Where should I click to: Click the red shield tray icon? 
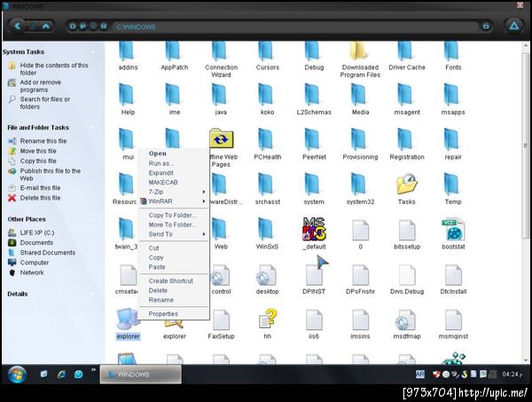[436, 374]
